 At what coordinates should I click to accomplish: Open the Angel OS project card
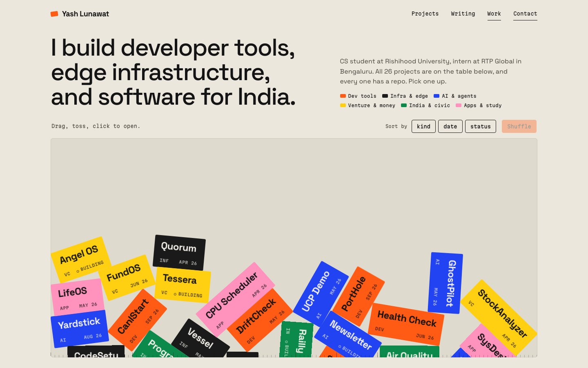(81, 260)
